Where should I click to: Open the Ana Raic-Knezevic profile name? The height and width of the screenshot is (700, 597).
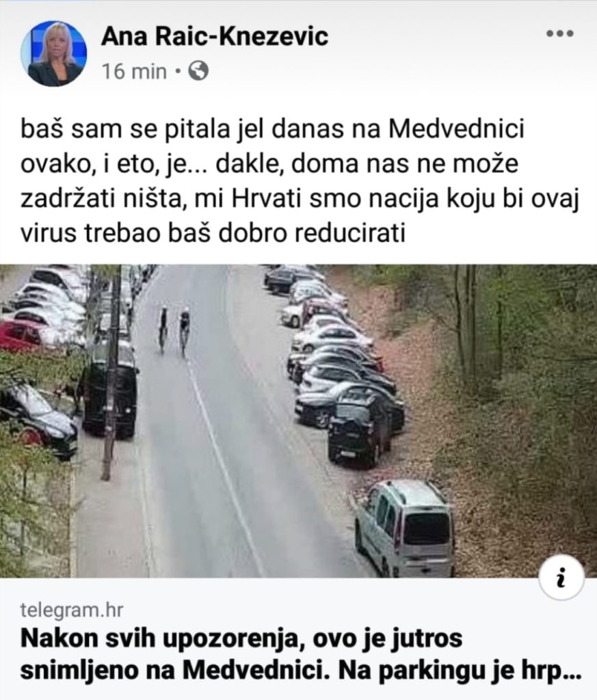[215, 36]
